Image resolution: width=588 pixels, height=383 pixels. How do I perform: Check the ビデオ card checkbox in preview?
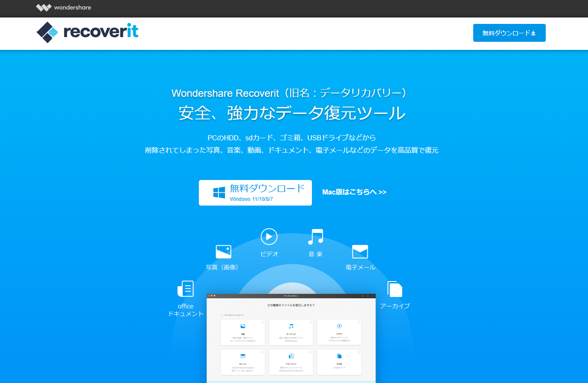[359, 322]
